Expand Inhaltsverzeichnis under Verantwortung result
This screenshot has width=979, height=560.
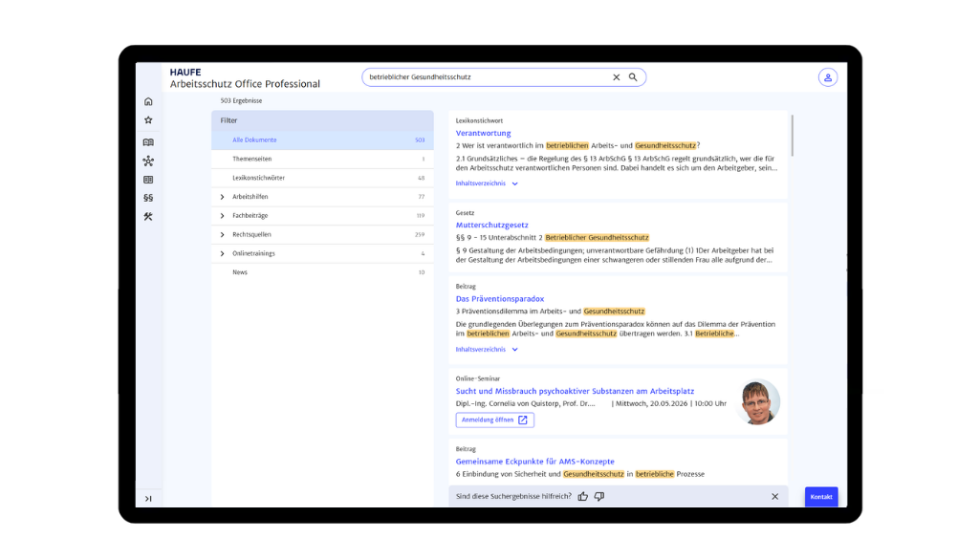(487, 183)
